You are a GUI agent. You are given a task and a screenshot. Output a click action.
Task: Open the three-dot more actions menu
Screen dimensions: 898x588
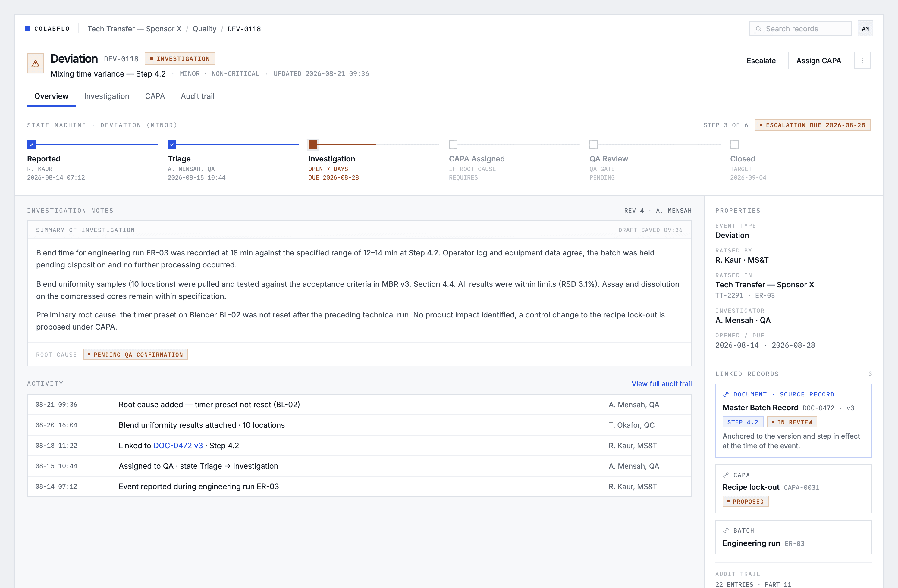point(862,60)
